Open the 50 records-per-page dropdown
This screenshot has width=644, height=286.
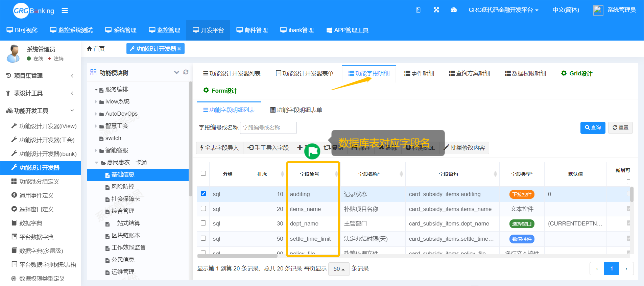(x=339, y=269)
